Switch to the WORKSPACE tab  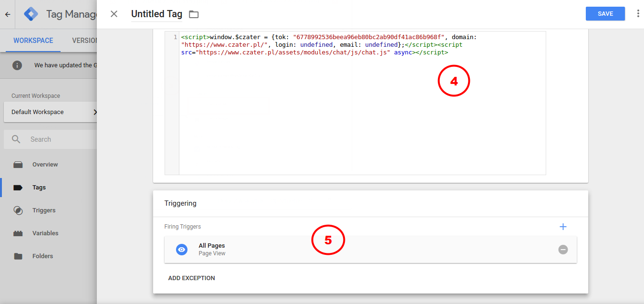pyautogui.click(x=33, y=41)
